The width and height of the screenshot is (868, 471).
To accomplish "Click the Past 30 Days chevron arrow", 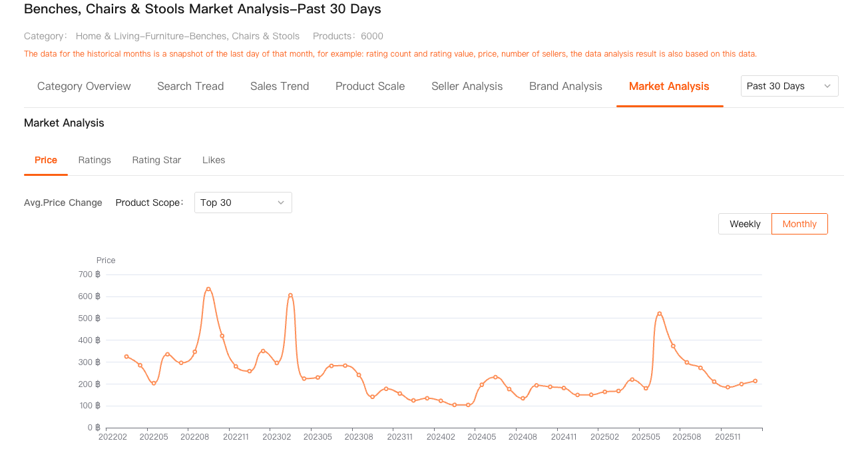I will [x=827, y=86].
